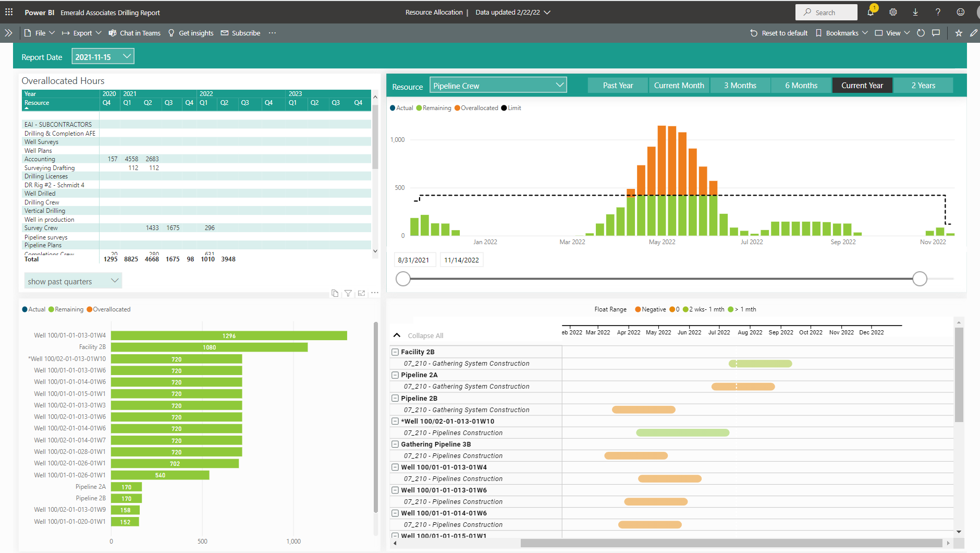Click the right date slider handle
The height and width of the screenshot is (553, 980).
(920, 279)
